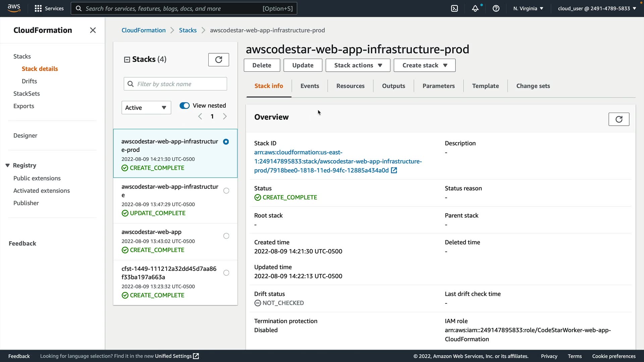Viewport: 644px width, 362px height.
Task: Refresh the Stacks list
Action: tap(218, 60)
